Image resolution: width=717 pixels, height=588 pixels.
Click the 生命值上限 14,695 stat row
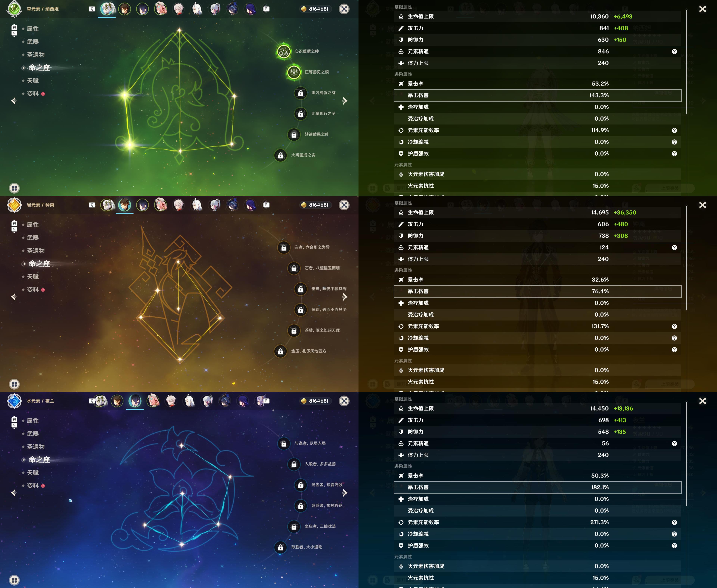click(537, 212)
